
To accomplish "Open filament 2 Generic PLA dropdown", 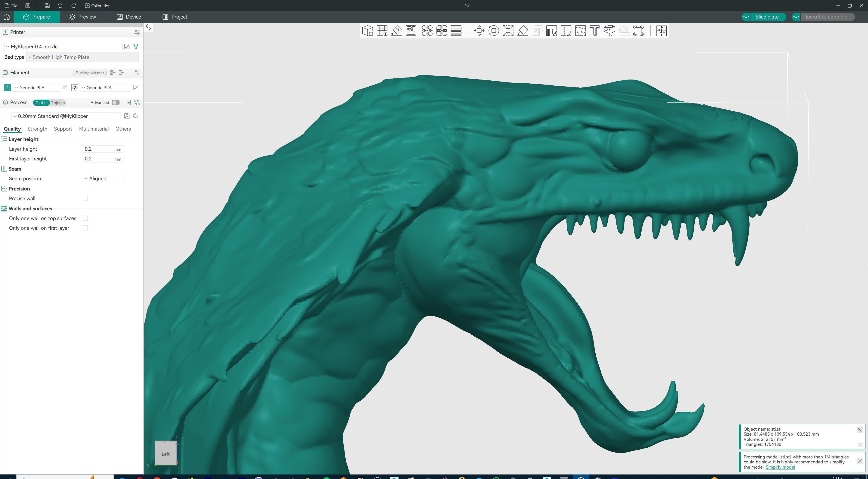I will click(106, 88).
